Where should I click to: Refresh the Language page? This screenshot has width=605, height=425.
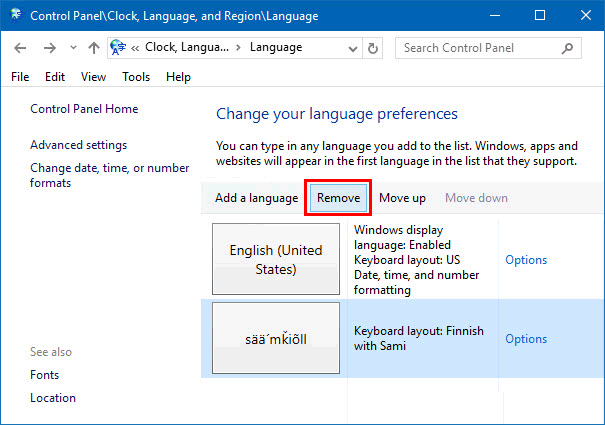point(373,48)
